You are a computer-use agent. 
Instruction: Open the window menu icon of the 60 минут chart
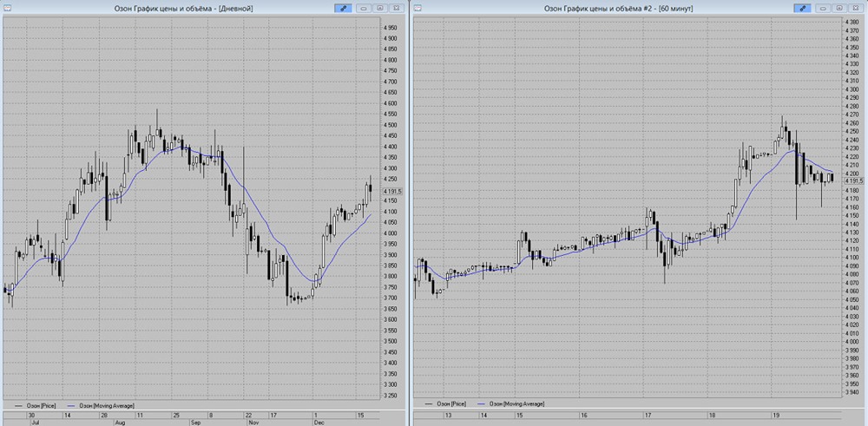[418, 8]
